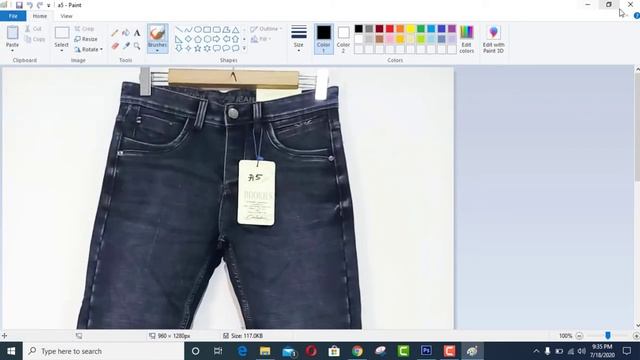
Task: Click the zoom in plus button
Action: 636,336
